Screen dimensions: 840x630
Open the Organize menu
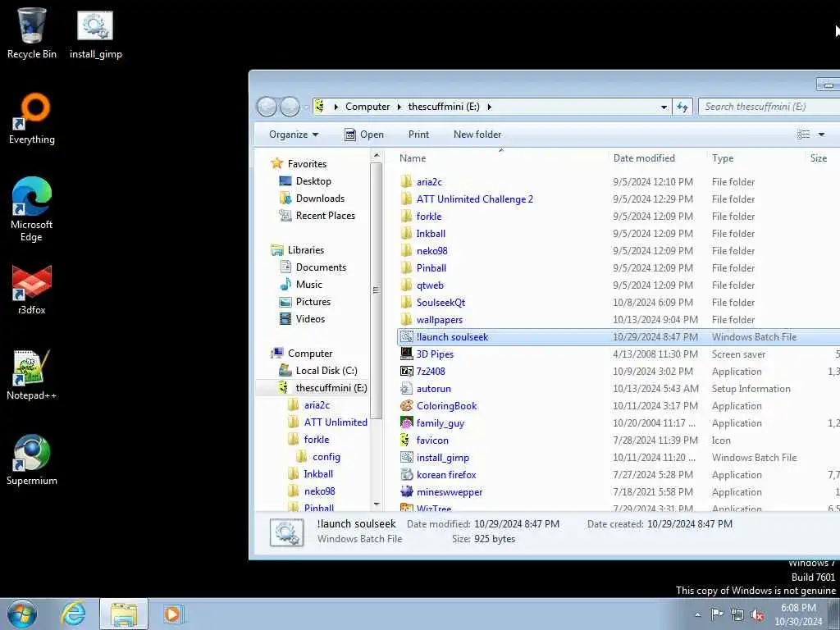click(294, 135)
